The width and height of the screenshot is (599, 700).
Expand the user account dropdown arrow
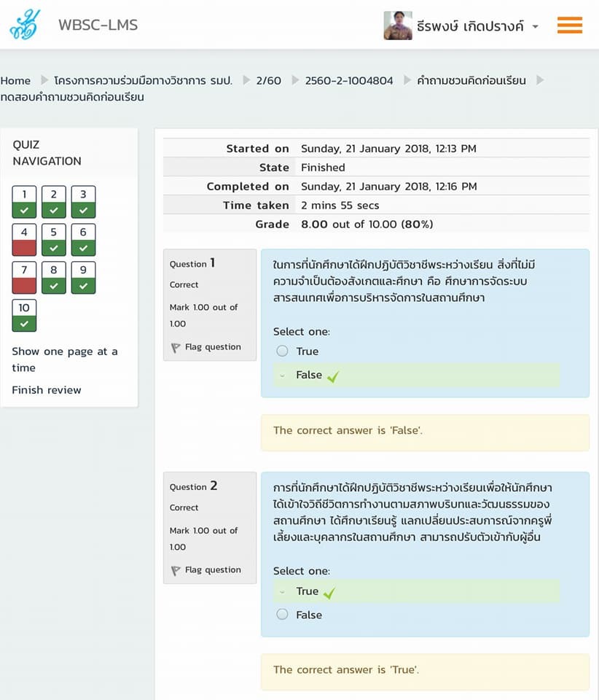(536, 27)
